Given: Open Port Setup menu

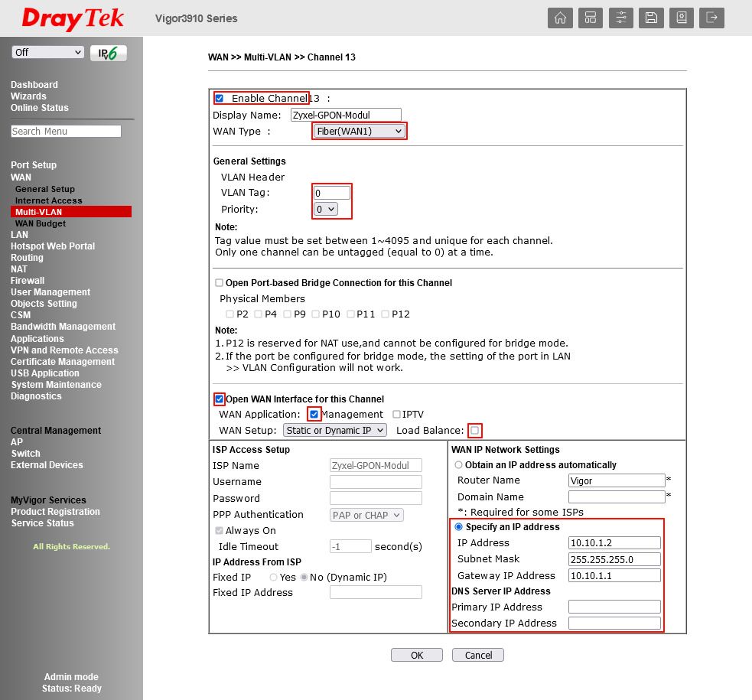Looking at the screenshot, I should coord(34,165).
